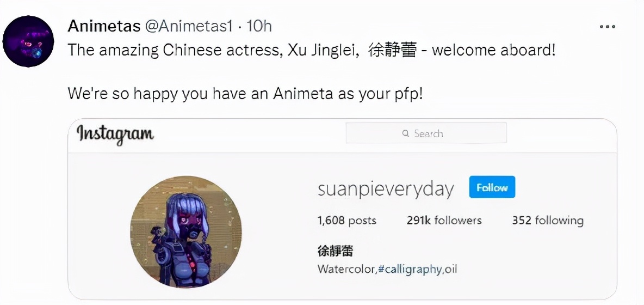Open the 352 following list
The width and height of the screenshot is (644, 305).
[548, 221]
